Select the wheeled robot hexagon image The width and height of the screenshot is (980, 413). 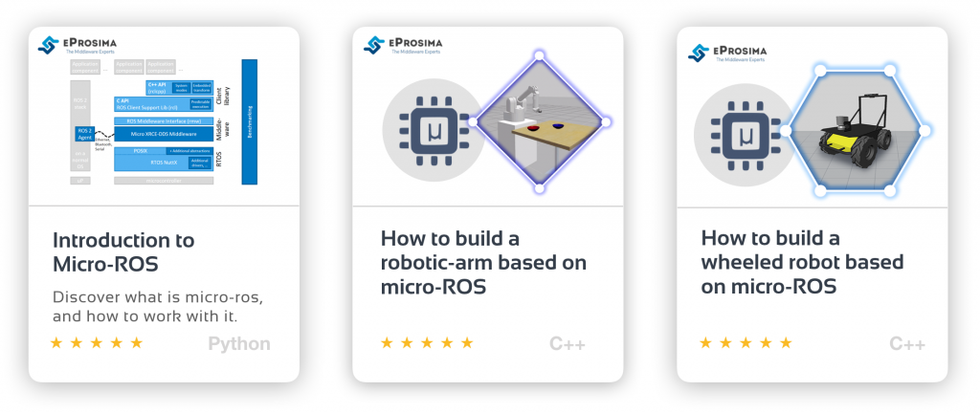tap(855, 130)
